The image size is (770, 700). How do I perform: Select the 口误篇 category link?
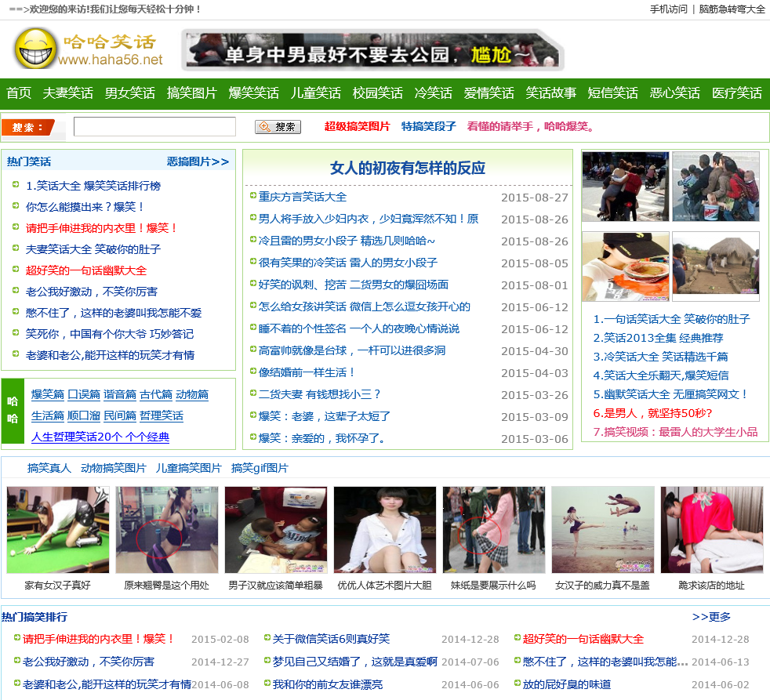coord(83,394)
